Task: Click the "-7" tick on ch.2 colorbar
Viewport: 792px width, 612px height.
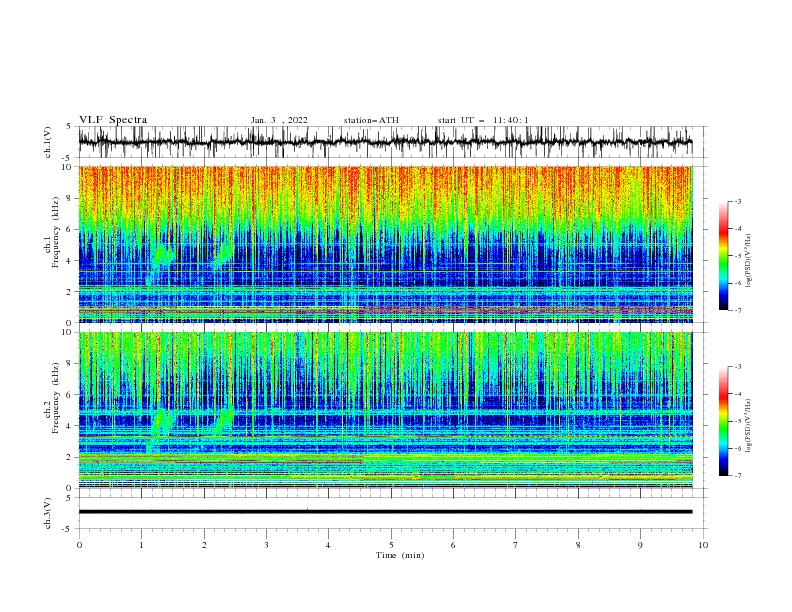Action: pyautogui.click(x=738, y=475)
